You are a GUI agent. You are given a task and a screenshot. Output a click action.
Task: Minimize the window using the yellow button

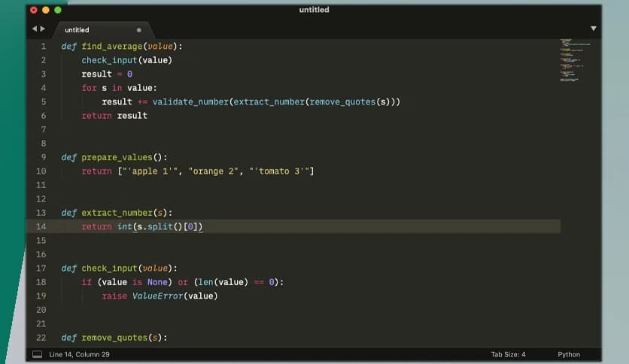[45, 10]
